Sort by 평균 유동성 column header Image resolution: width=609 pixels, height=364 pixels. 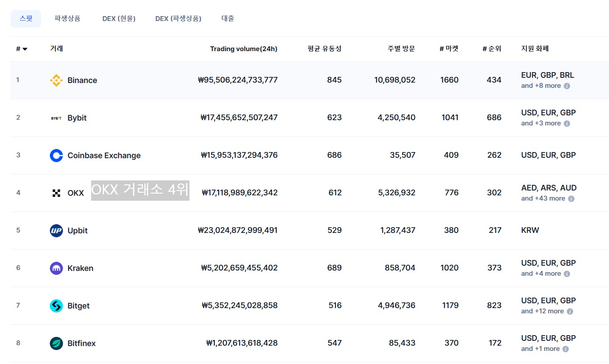(x=325, y=49)
